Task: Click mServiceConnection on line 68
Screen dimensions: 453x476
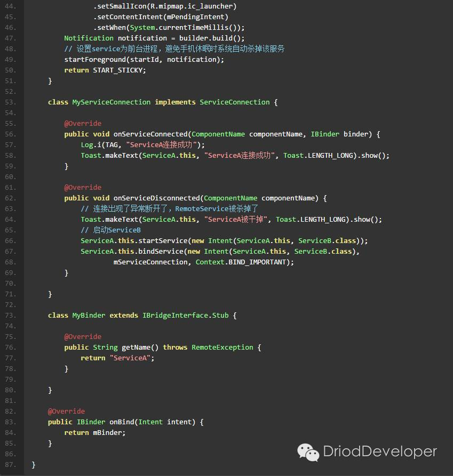Action: click(150, 262)
